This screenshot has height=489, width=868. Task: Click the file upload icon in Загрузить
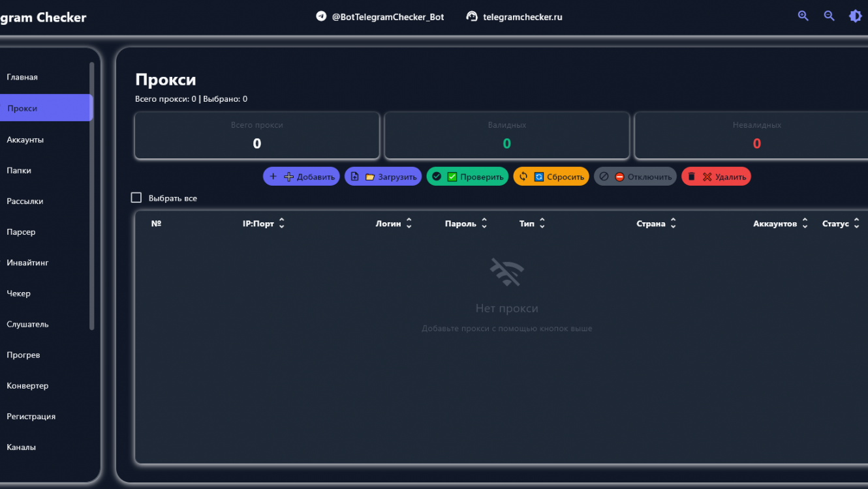[x=355, y=177]
